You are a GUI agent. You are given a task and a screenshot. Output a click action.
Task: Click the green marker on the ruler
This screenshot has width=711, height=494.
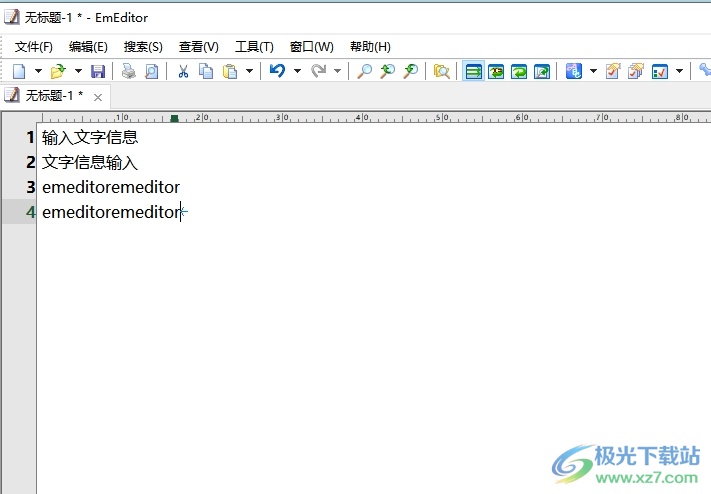coord(174,118)
